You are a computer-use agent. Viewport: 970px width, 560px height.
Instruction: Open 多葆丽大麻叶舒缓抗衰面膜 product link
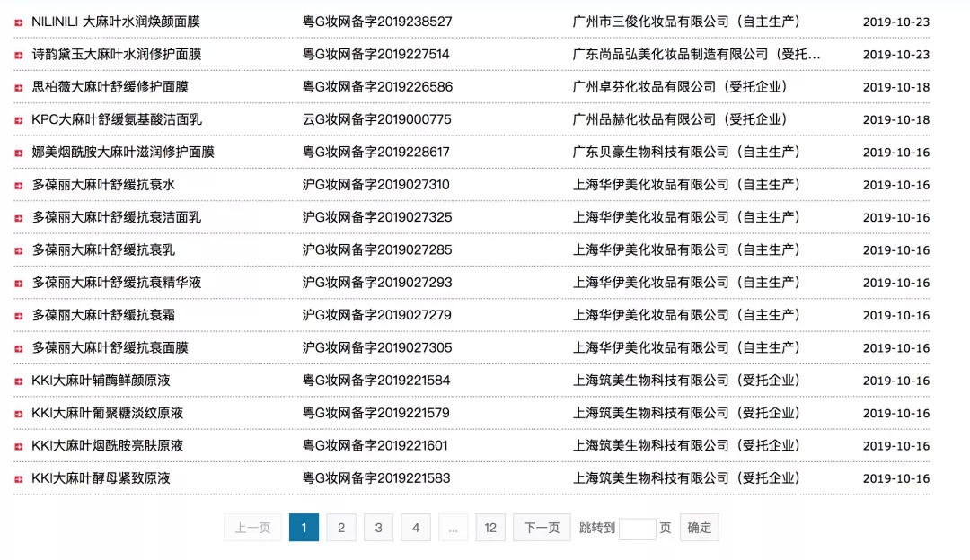click(x=110, y=348)
